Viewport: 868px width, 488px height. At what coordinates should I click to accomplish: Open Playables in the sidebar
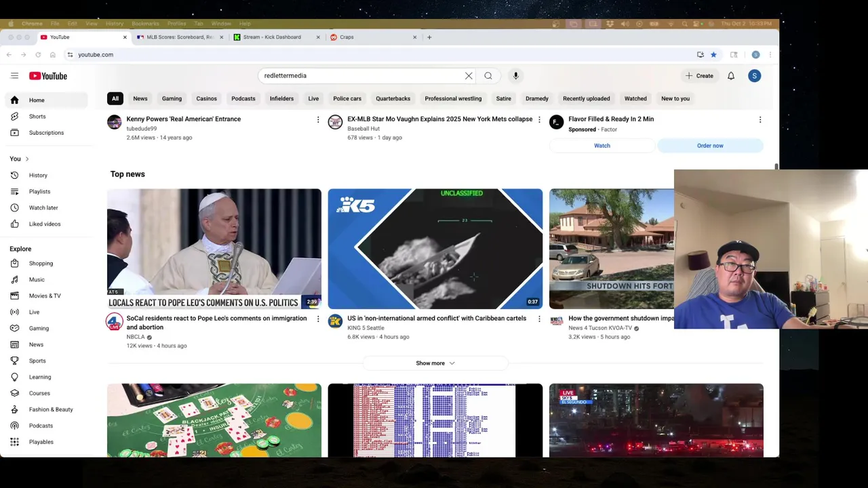pyautogui.click(x=46, y=442)
